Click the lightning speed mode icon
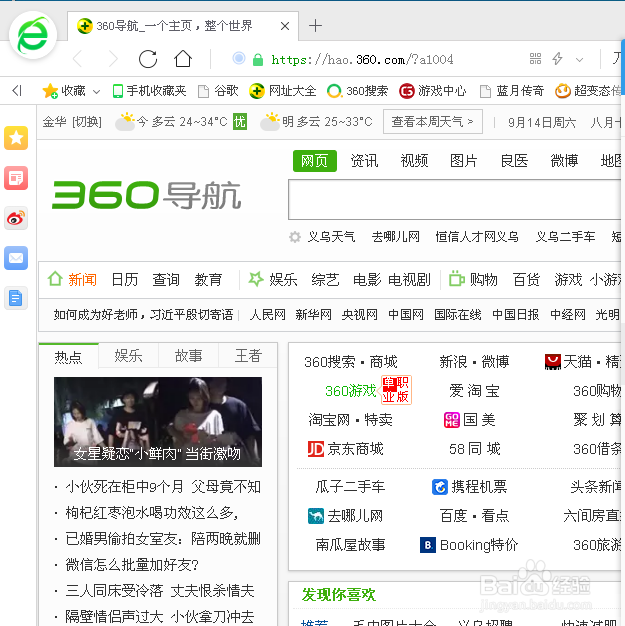Viewport: 625px width, 626px height. coord(558,59)
